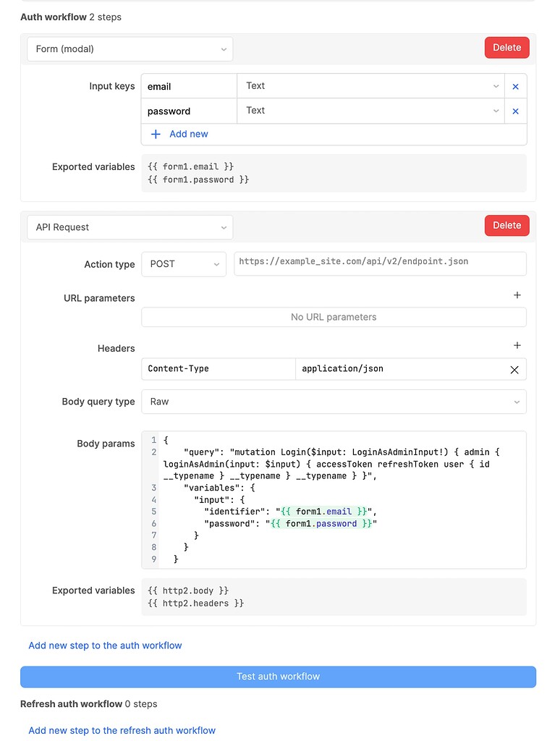Remove the email input key
The width and height of the screenshot is (560, 741).
coord(515,85)
